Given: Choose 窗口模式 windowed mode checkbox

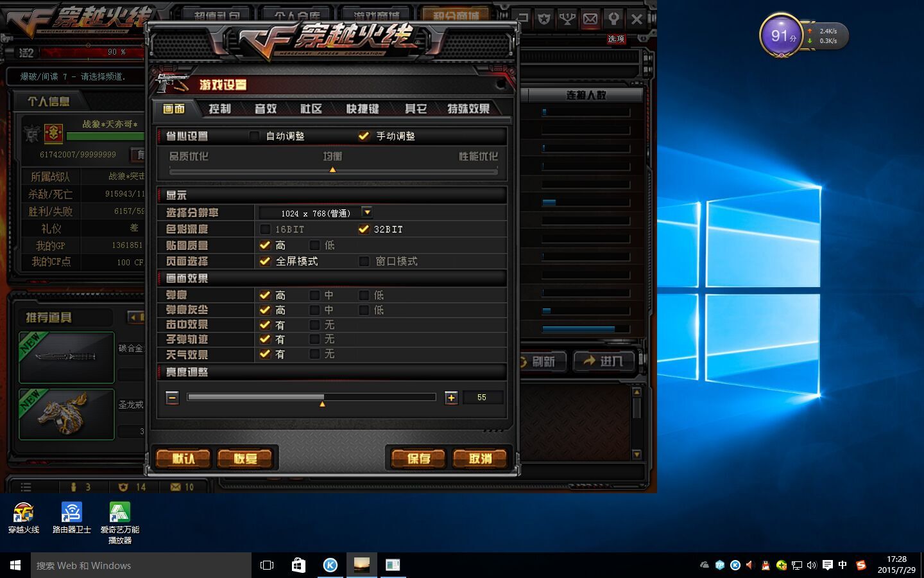Looking at the screenshot, I should [x=364, y=261].
